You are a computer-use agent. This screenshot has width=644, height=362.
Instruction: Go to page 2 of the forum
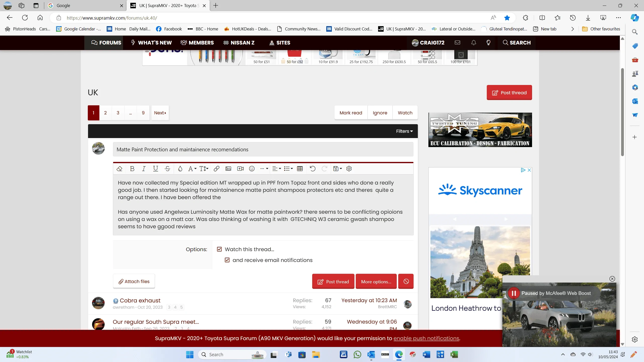pyautogui.click(x=105, y=113)
